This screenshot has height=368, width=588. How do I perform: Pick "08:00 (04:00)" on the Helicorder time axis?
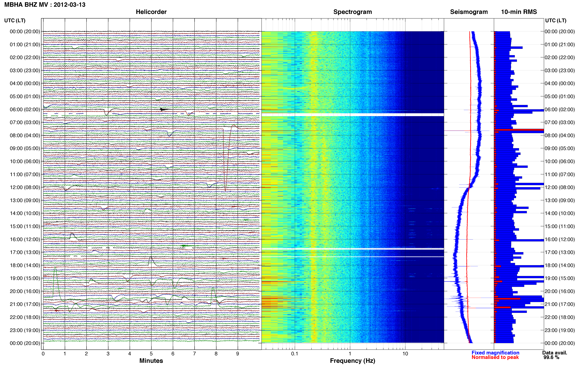(25, 135)
